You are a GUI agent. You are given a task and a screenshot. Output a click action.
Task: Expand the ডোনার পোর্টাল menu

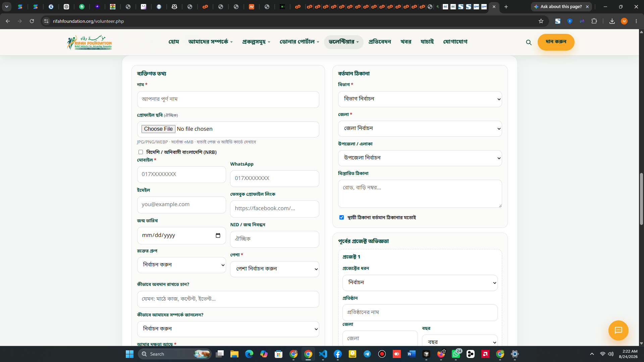[x=299, y=42]
